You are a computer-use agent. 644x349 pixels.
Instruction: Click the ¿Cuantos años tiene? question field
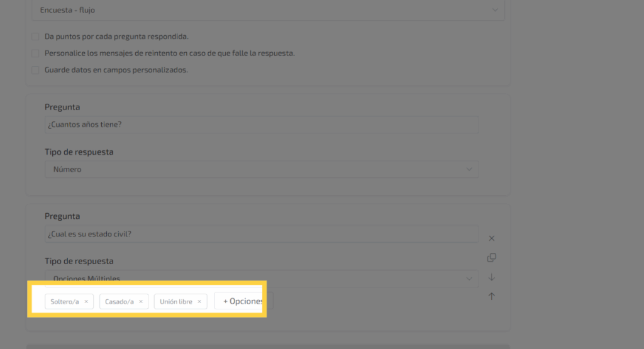261,125
